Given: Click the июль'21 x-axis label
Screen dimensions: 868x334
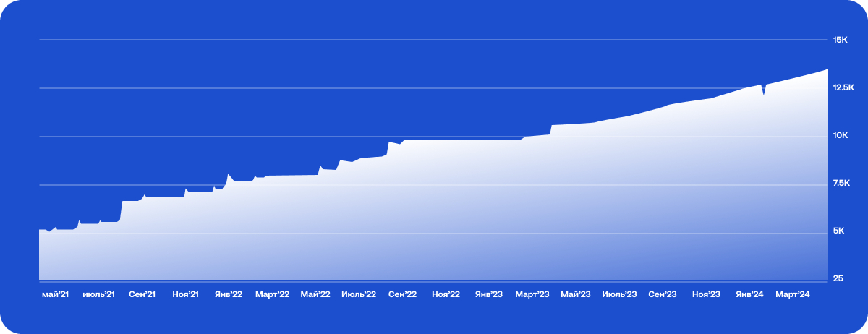Looking at the screenshot, I should (99, 294).
